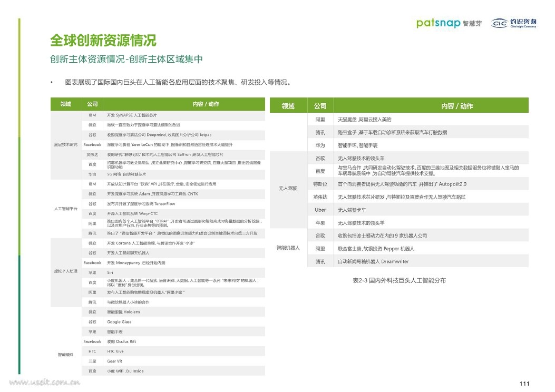Viewport: 555px width, 392px height.
Task: Select the subtitle 创新主体资源情况-创新主体区域集中
Action: [x=126, y=59]
